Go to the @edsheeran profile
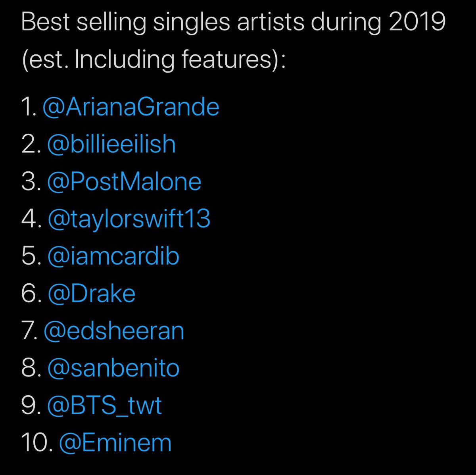 114,331
